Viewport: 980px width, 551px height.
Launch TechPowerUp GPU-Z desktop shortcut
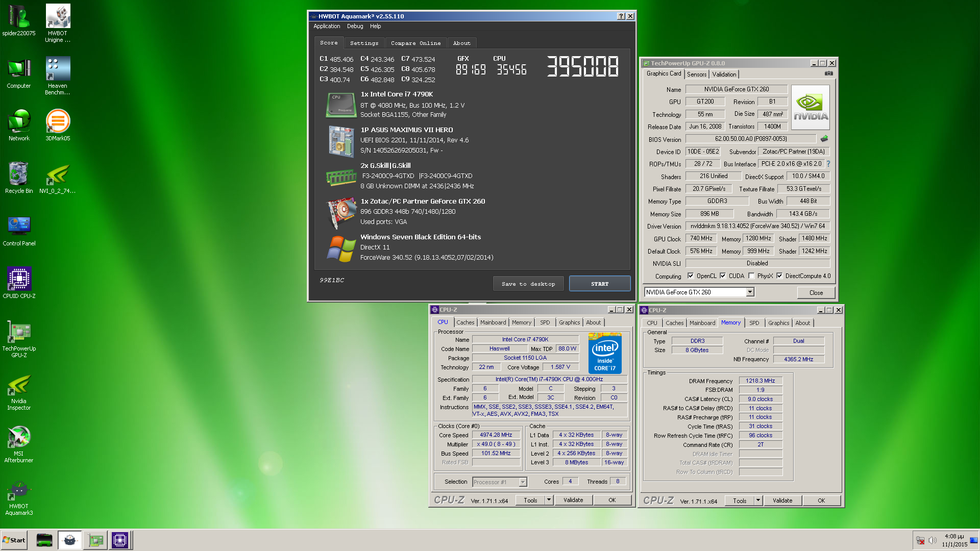[19, 338]
